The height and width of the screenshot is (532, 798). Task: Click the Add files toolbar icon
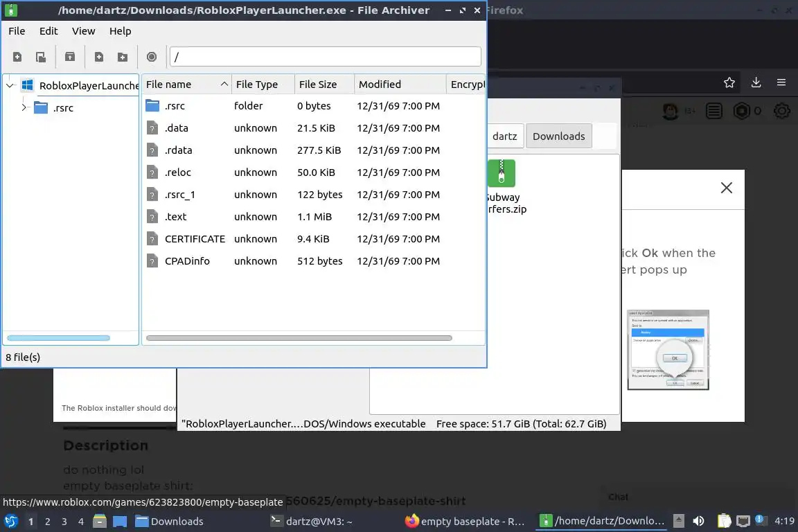99,57
